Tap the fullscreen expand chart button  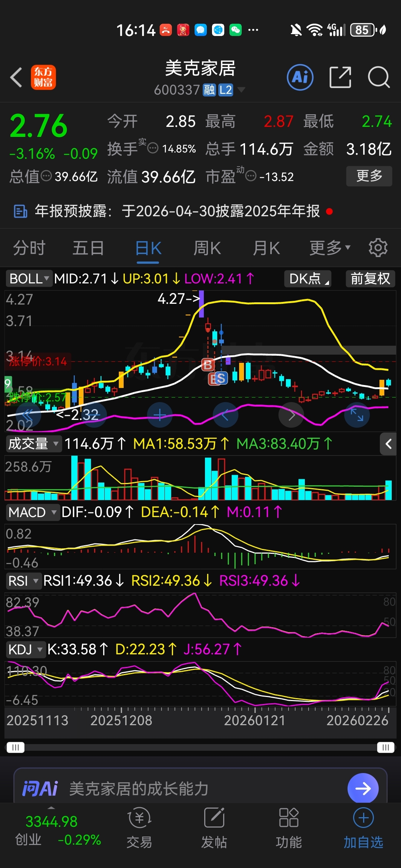click(x=357, y=415)
